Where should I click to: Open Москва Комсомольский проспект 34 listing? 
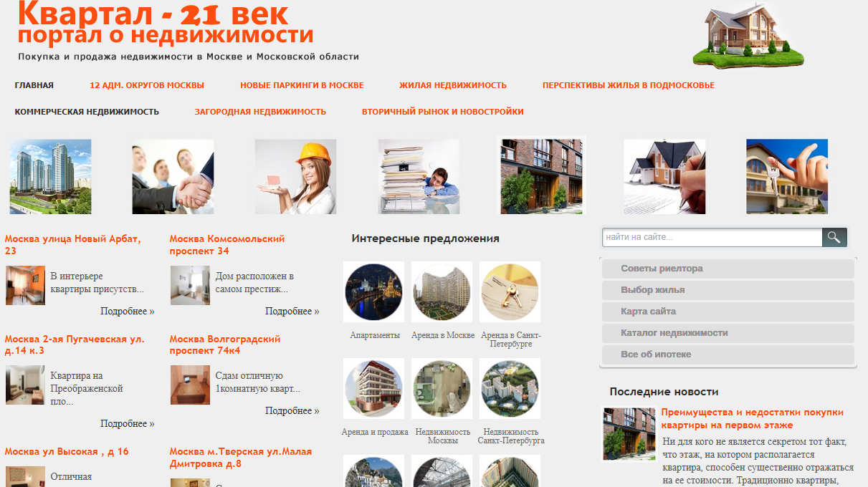pos(227,245)
